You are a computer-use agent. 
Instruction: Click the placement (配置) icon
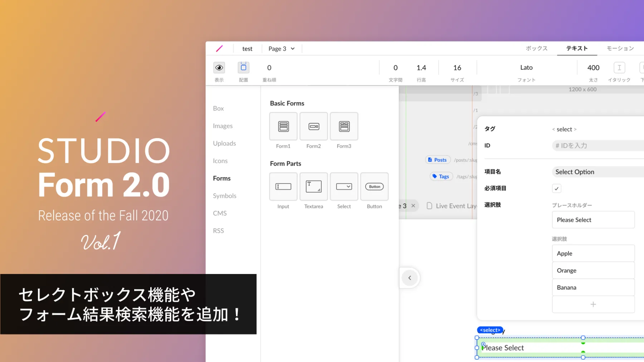coord(243,68)
